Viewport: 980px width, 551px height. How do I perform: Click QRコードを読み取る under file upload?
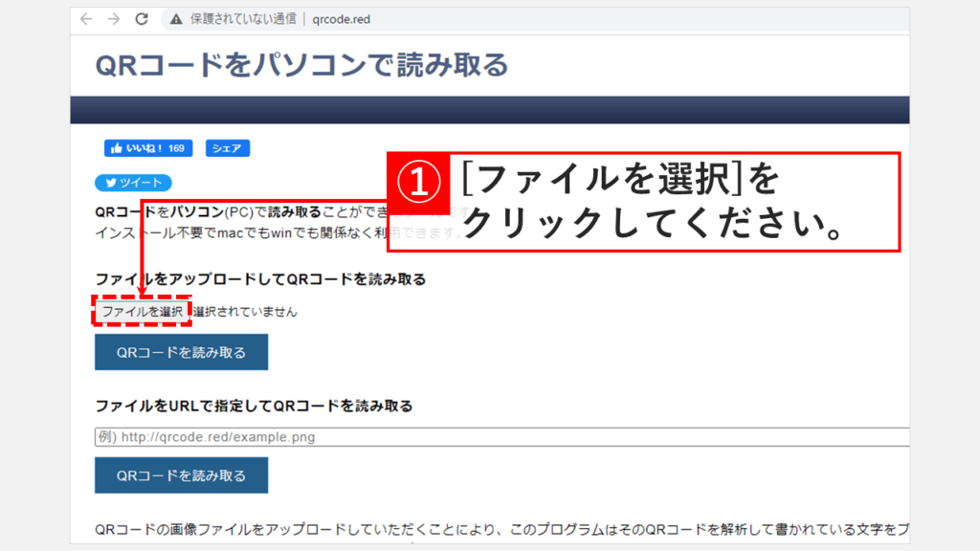(181, 352)
